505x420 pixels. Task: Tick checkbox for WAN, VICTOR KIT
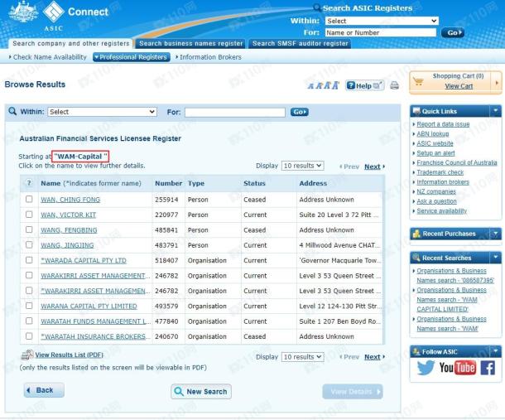(x=29, y=215)
